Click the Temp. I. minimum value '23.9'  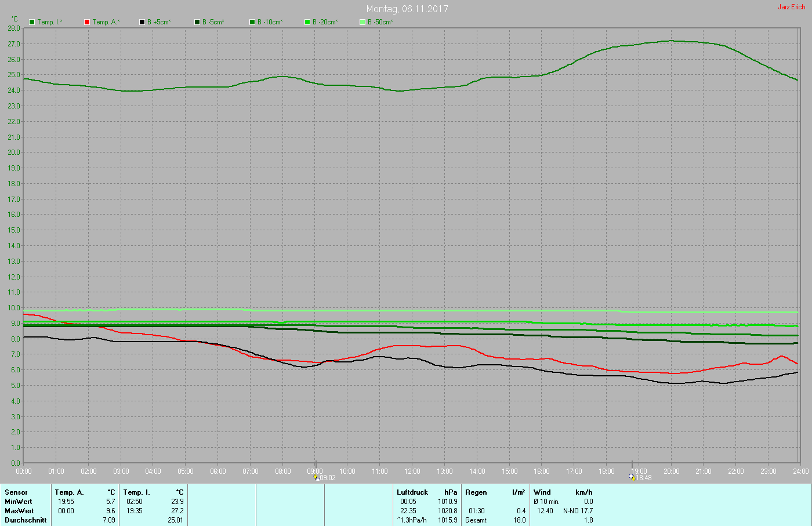coord(177,502)
